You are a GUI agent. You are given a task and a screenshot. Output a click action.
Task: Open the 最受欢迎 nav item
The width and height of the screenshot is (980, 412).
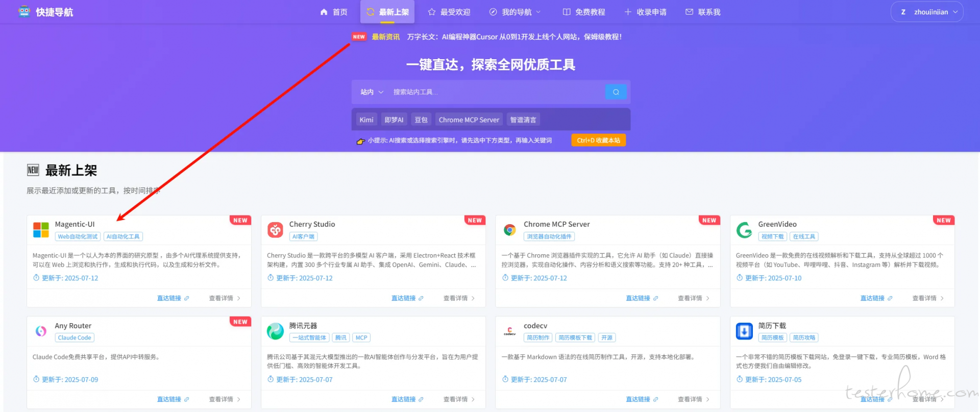(449, 12)
